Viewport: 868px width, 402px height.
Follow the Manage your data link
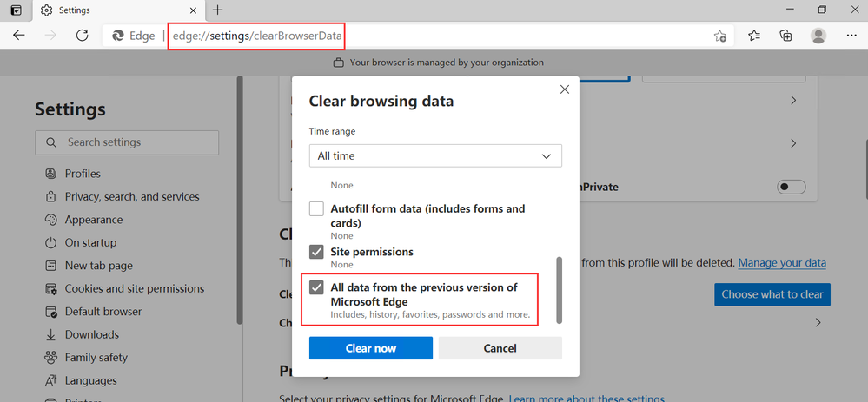click(x=781, y=262)
